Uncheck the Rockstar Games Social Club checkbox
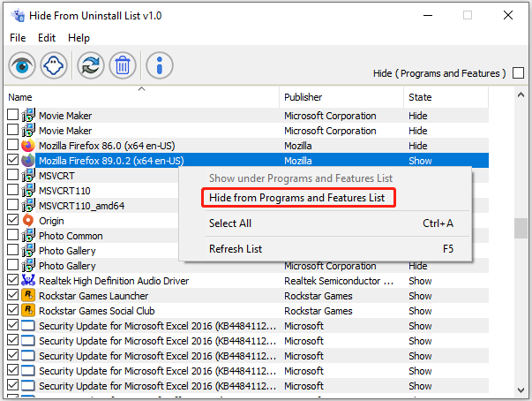532x401 pixels. point(12,311)
